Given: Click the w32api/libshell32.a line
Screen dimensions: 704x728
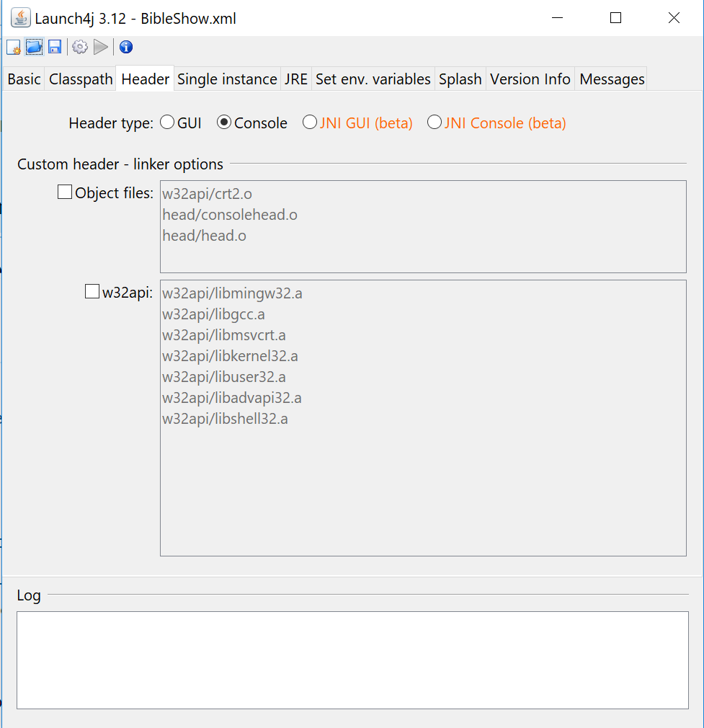Looking at the screenshot, I should tap(225, 419).
